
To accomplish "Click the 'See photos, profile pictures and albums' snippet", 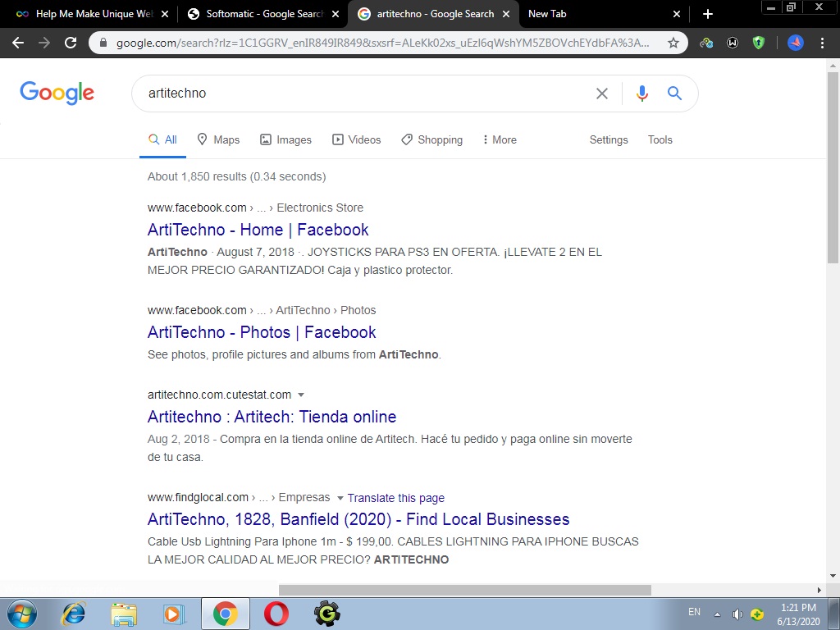I will (294, 354).
